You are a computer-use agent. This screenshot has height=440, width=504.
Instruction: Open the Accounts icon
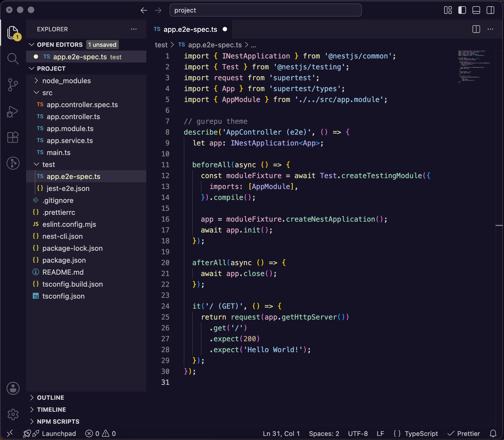13,388
